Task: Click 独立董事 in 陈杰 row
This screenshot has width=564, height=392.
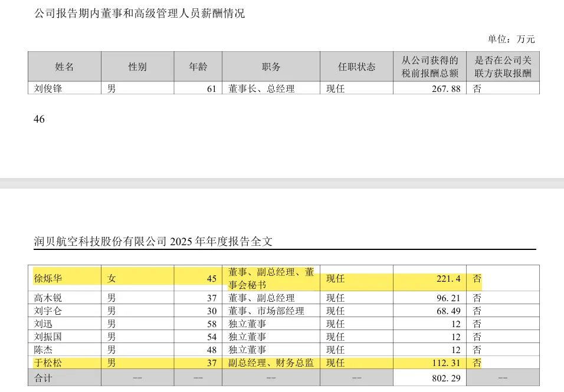Action: coord(247,349)
